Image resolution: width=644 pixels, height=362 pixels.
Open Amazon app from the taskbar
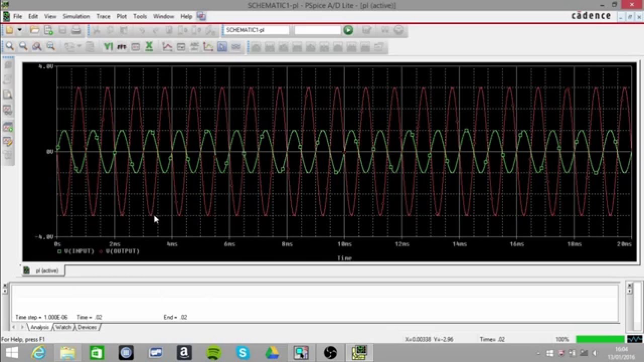(185, 353)
